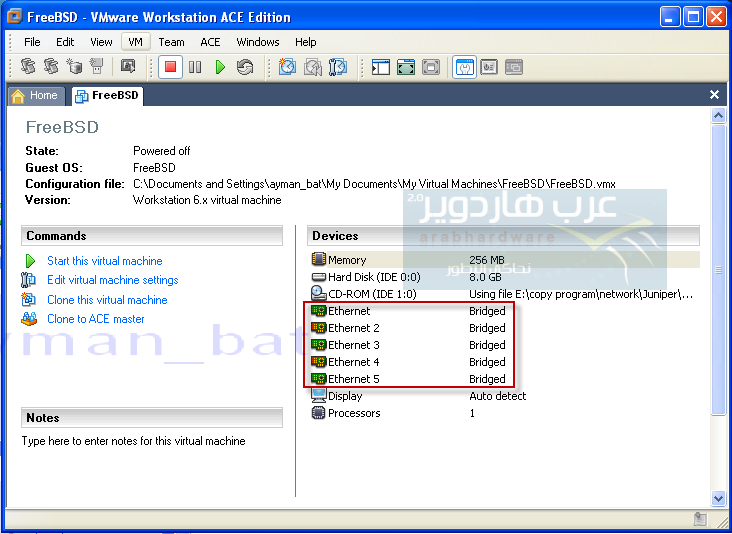Select the Display device row
The height and width of the screenshot is (534, 732).
(x=502, y=396)
